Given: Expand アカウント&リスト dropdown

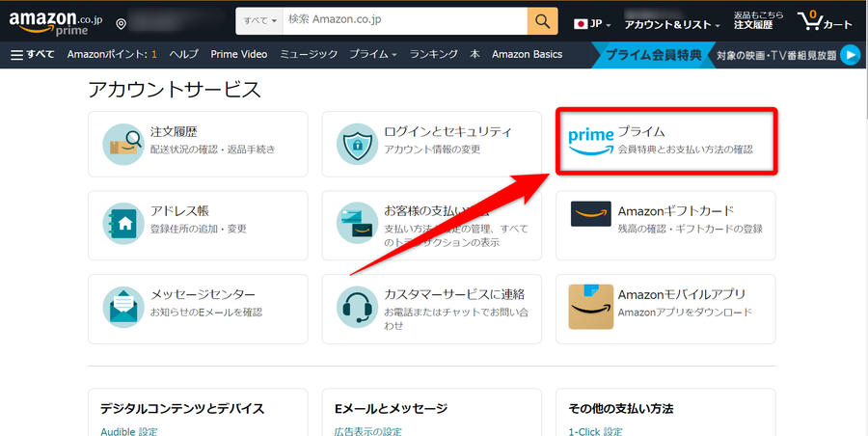Looking at the screenshot, I should 672,24.
